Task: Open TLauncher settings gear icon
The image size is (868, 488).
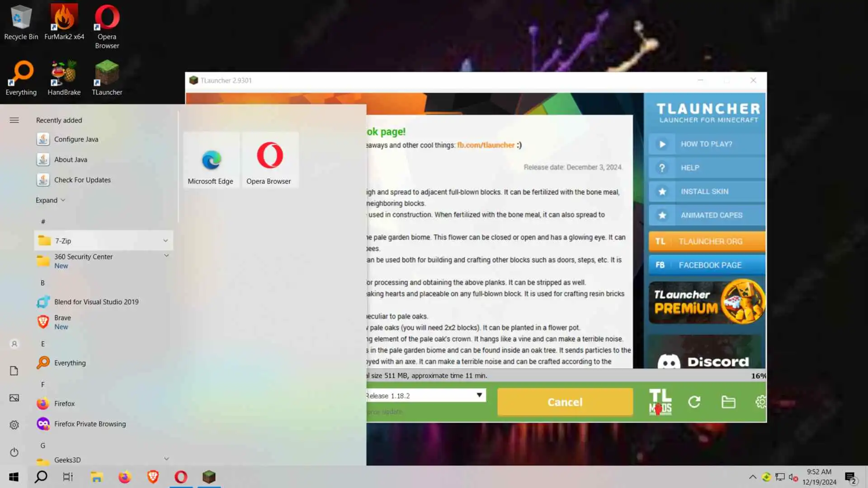Action: 761,402
